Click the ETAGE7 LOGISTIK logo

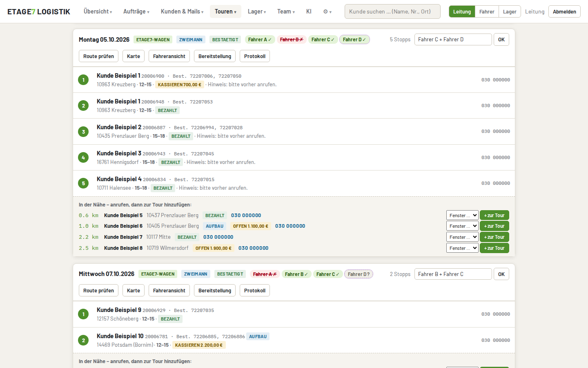39,11
